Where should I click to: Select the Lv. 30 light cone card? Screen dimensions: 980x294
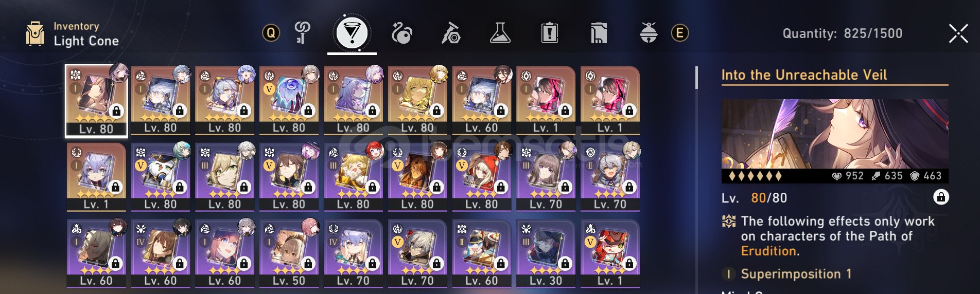coord(546,253)
